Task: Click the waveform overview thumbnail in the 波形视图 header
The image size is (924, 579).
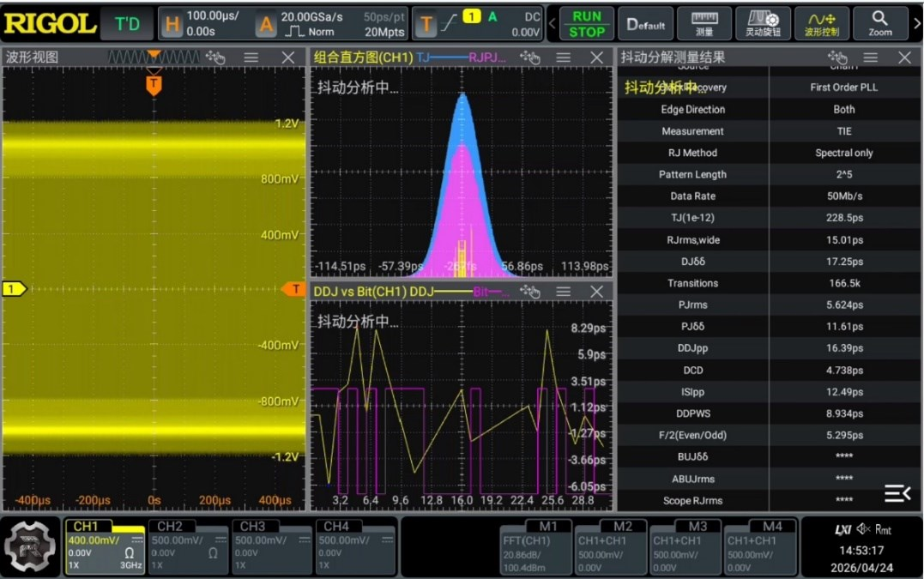Action: (x=154, y=57)
